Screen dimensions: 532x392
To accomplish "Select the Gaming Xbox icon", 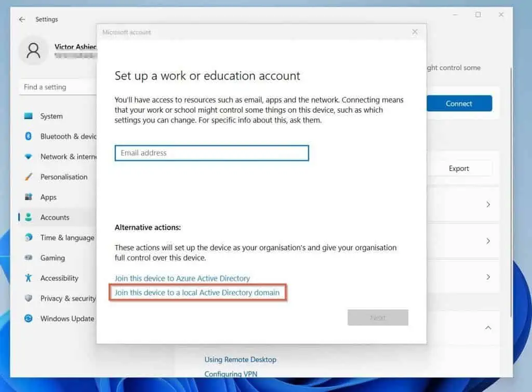I will pyautogui.click(x=29, y=258).
